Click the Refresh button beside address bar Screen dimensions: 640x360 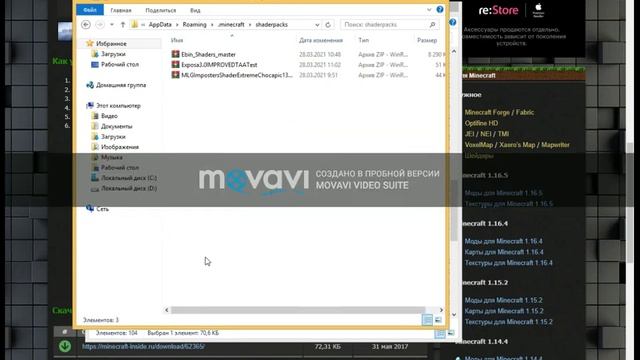click(328, 24)
